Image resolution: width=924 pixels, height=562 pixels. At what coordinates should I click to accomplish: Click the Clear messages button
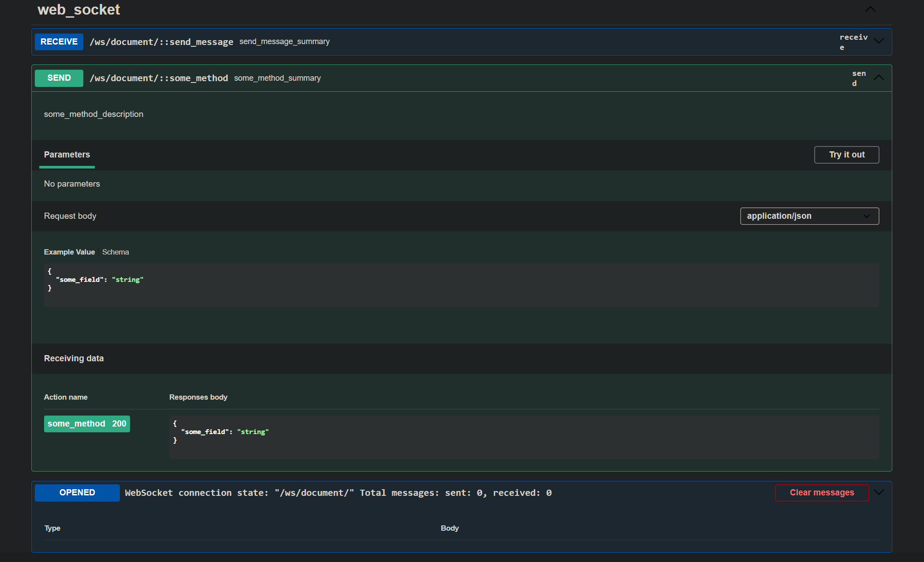[x=821, y=493]
